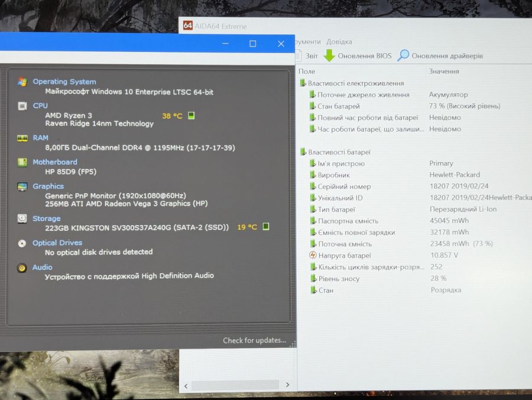
Task: Click the AIDA64 Extreme logo icon
Action: [x=187, y=25]
